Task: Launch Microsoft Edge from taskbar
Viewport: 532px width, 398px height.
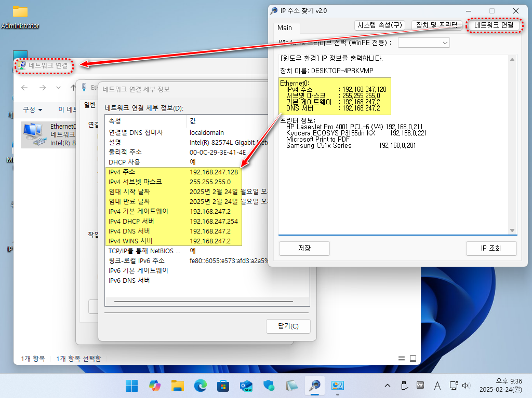Action: 200,386
